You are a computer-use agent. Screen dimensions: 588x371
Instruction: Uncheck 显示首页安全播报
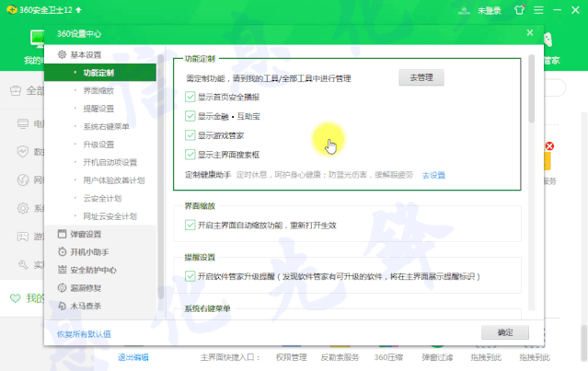(190, 97)
